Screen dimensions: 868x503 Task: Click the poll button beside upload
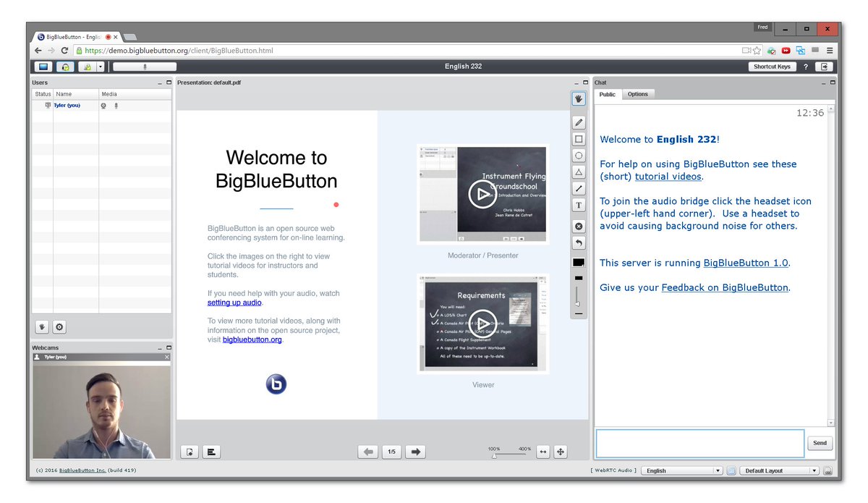pos(211,452)
